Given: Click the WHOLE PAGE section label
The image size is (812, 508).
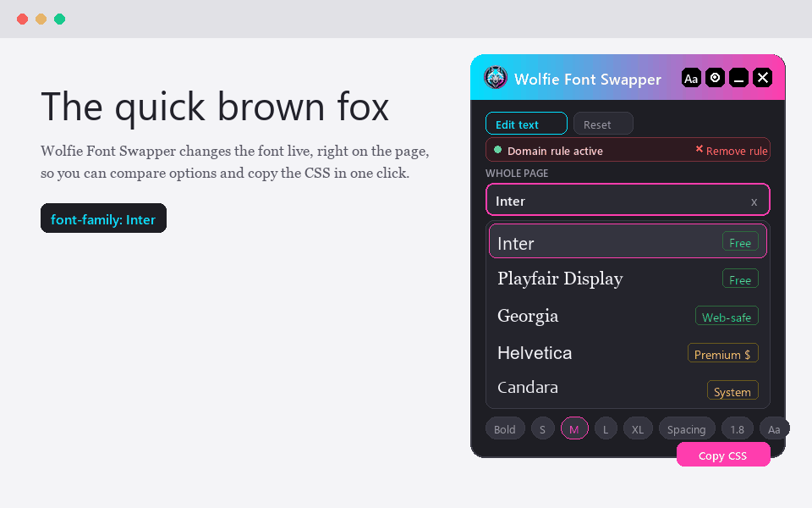Looking at the screenshot, I should click(517, 173).
